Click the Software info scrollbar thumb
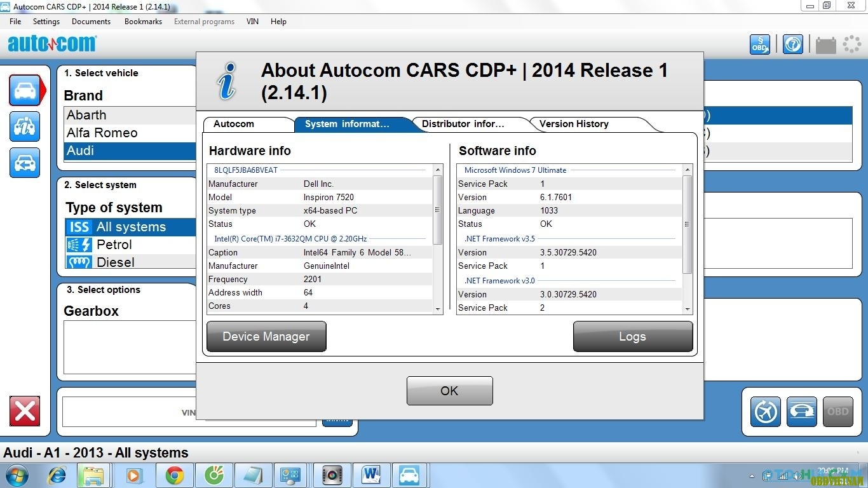Image resolution: width=868 pixels, height=488 pixels. (x=687, y=224)
